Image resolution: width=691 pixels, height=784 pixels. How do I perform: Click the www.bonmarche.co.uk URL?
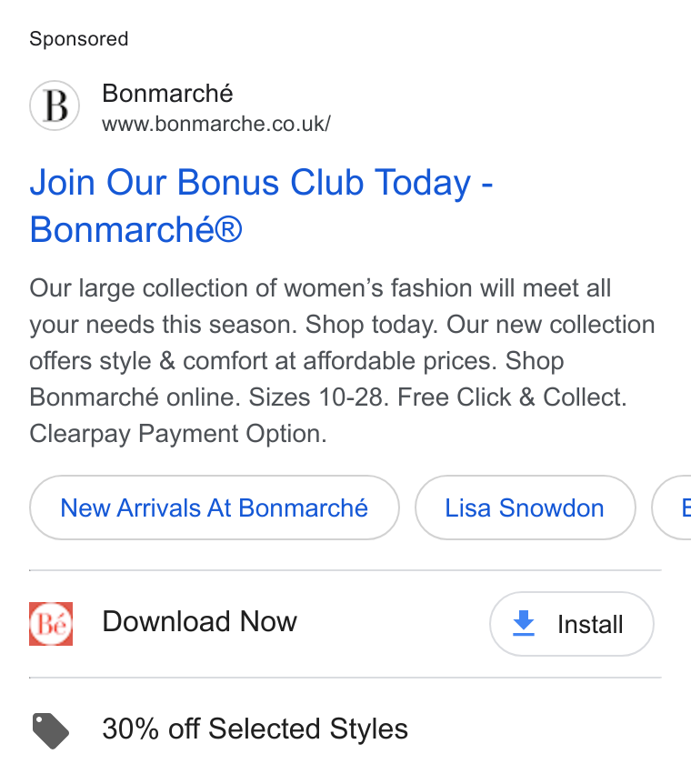(x=216, y=124)
